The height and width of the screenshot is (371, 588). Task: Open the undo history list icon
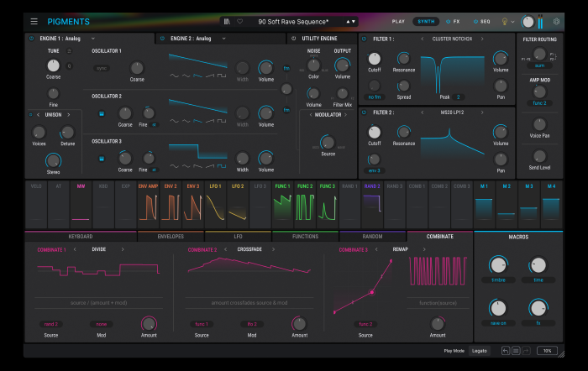click(516, 351)
